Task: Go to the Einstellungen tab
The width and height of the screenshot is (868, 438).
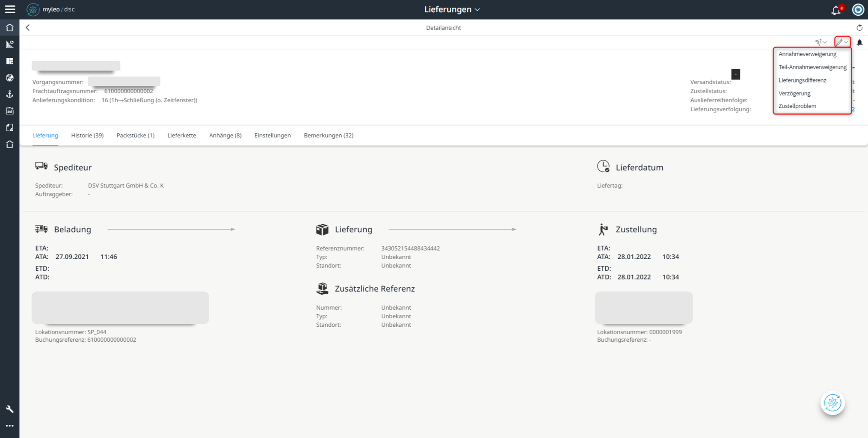Action: coord(273,136)
